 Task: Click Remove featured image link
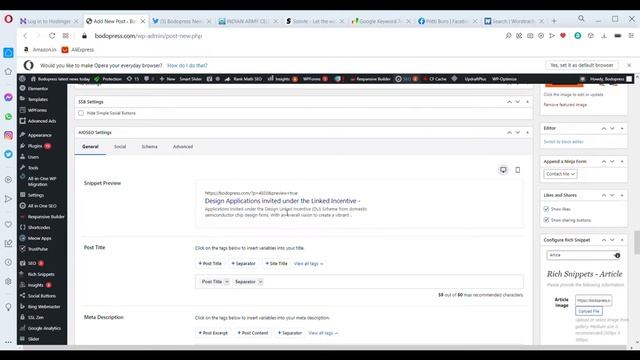565,105
